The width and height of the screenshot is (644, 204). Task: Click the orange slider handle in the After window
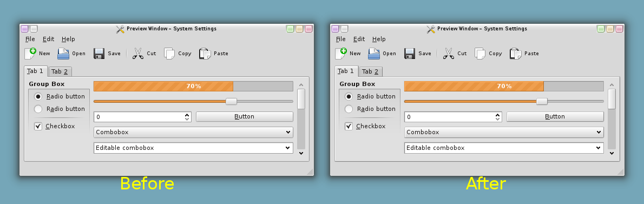coord(542,101)
